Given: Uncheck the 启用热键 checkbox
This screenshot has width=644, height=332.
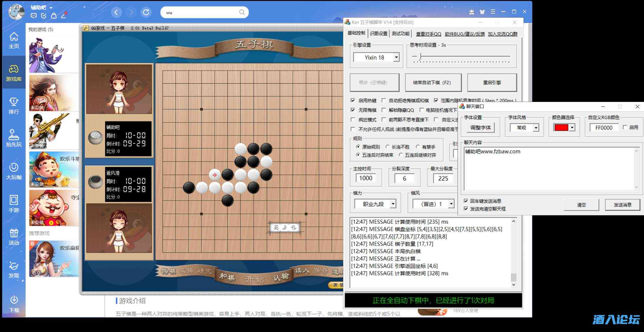Looking at the screenshot, I should point(353,100).
